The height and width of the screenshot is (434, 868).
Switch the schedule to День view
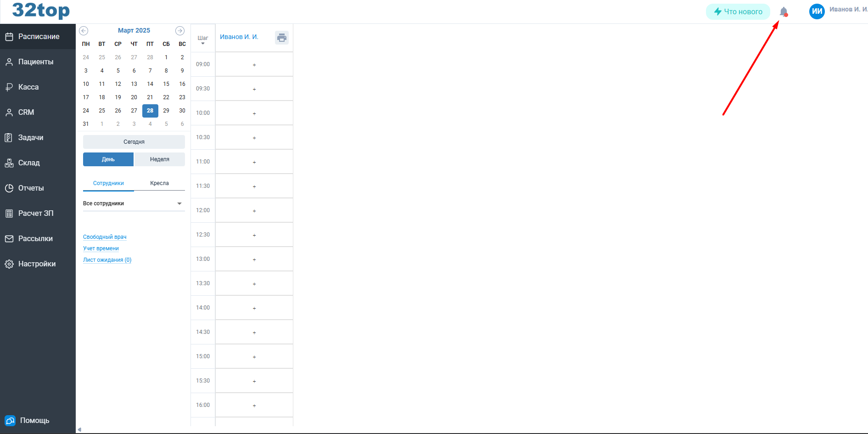click(x=108, y=159)
